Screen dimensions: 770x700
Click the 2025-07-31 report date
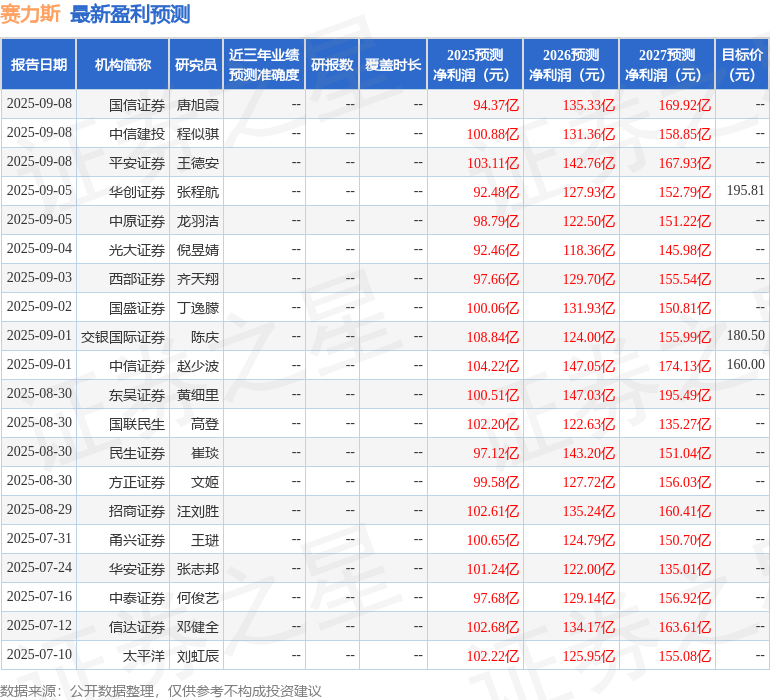39,538
